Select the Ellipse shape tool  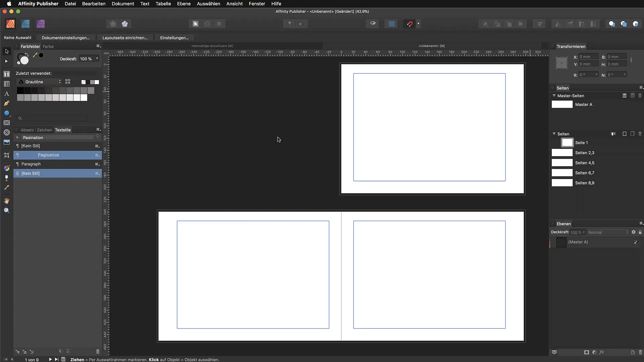(x=7, y=113)
